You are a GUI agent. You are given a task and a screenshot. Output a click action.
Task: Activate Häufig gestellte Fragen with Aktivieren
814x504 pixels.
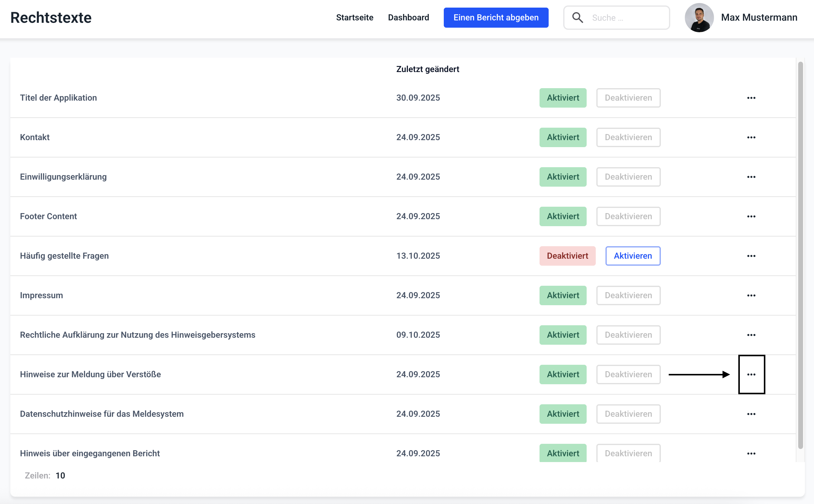[x=632, y=256]
